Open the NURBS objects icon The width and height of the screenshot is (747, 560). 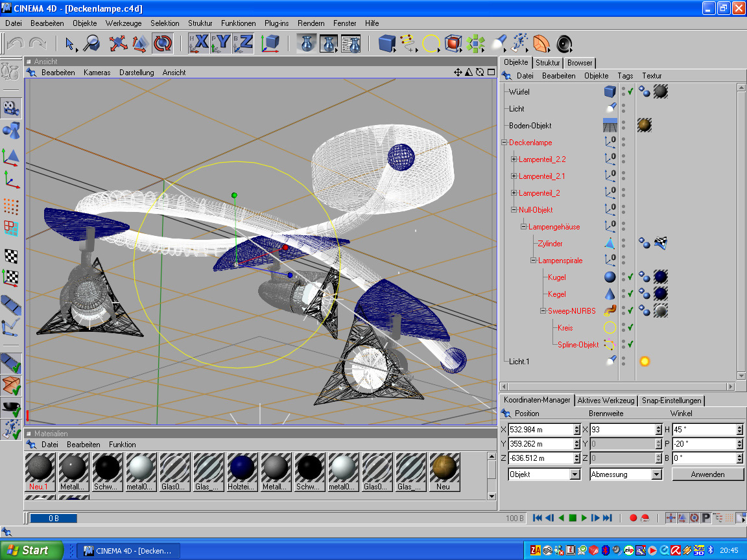pos(453,43)
